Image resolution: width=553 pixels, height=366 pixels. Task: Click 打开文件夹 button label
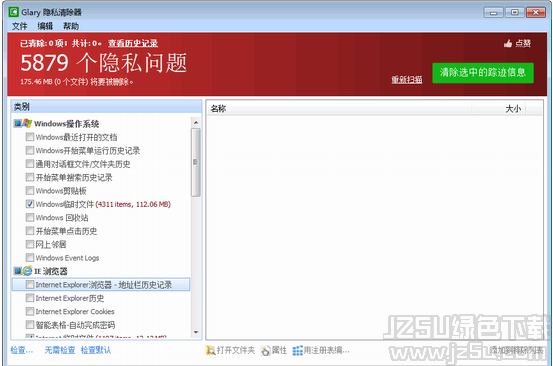click(236, 350)
